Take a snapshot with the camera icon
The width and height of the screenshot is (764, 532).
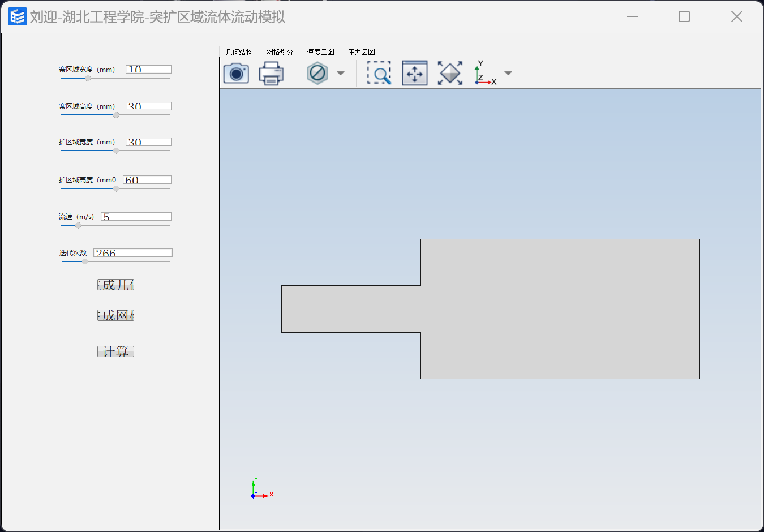pyautogui.click(x=236, y=73)
